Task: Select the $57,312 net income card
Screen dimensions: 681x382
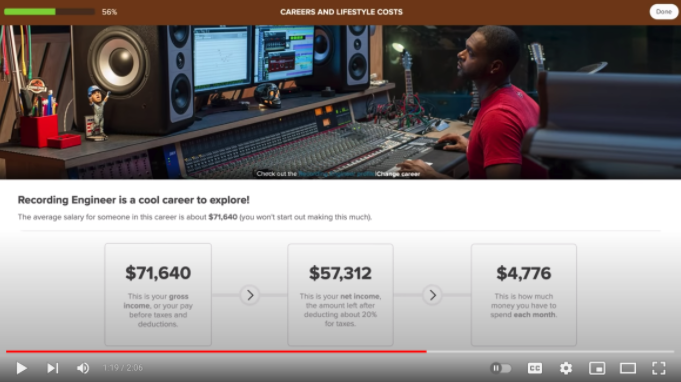Action: click(x=340, y=294)
